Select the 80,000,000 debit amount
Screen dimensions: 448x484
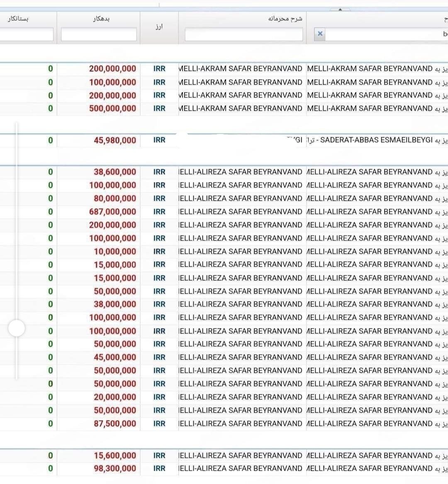pyautogui.click(x=115, y=199)
